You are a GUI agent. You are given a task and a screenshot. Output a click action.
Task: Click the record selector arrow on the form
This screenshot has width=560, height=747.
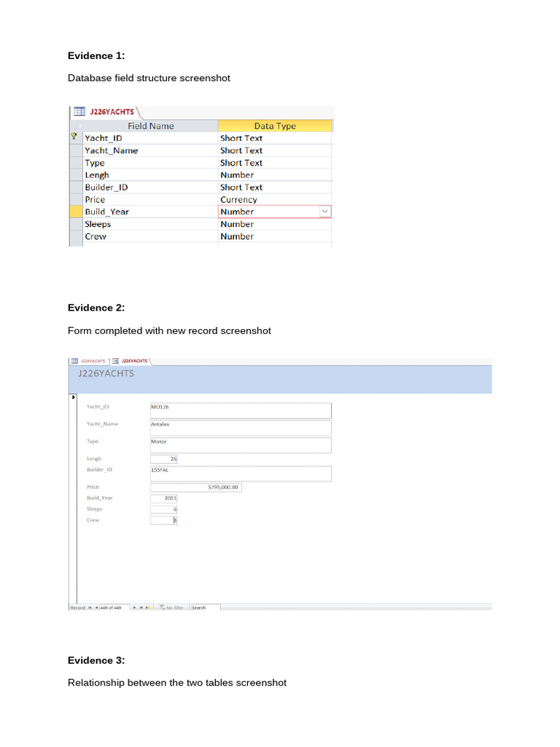coord(74,397)
